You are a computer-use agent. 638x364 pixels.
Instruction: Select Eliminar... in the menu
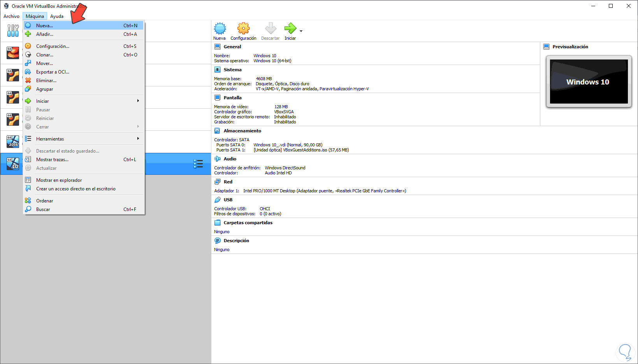[x=83, y=81]
